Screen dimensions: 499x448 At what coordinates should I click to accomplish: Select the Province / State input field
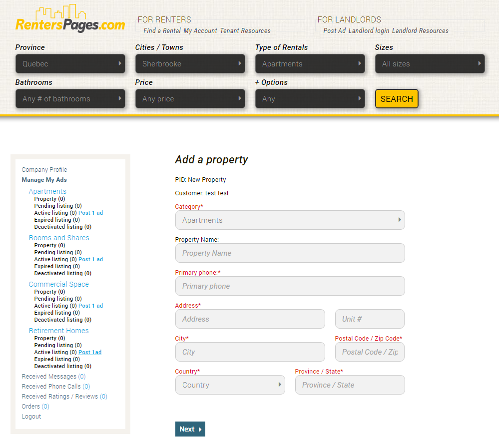350,385
